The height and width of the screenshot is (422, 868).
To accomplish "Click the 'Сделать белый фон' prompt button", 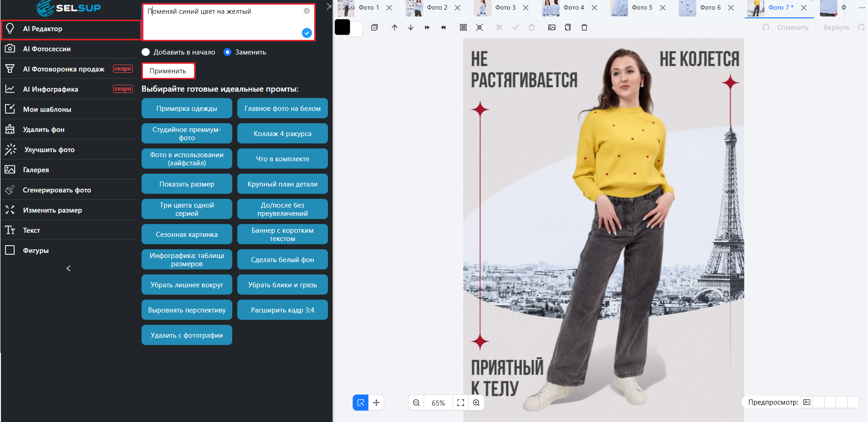I will [282, 260].
